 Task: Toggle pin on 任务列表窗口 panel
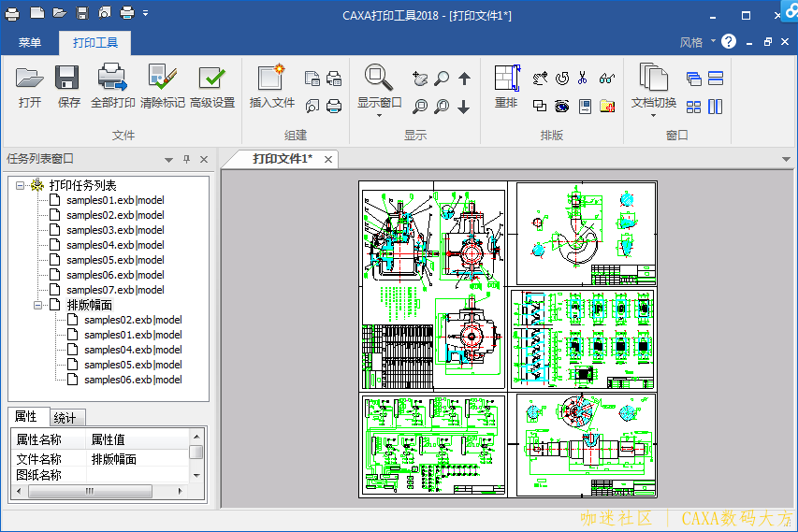click(186, 160)
